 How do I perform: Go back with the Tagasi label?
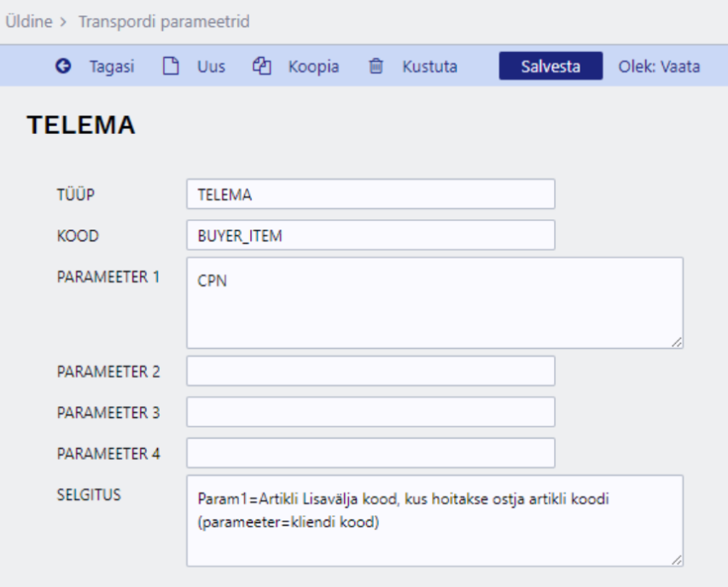tap(112, 67)
